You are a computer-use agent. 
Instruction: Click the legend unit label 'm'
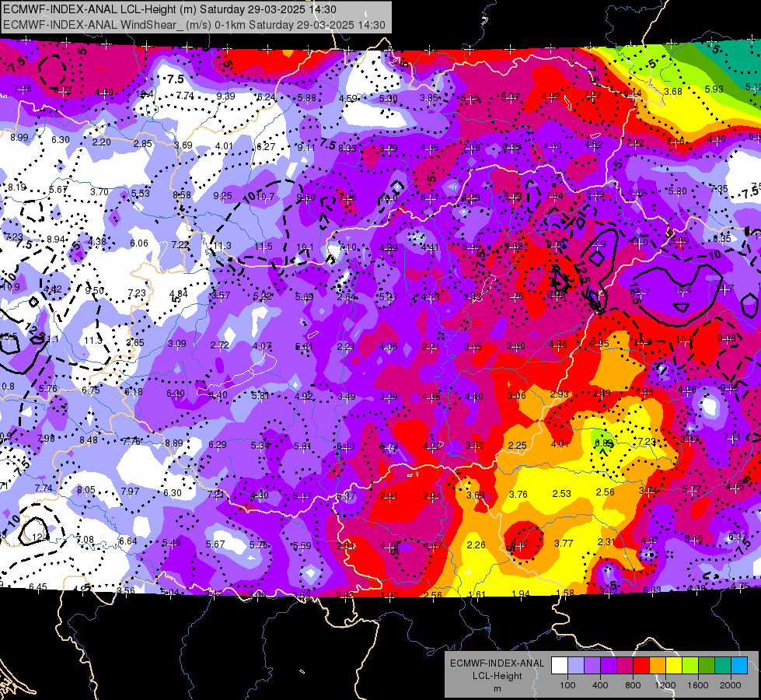pos(497,689)
